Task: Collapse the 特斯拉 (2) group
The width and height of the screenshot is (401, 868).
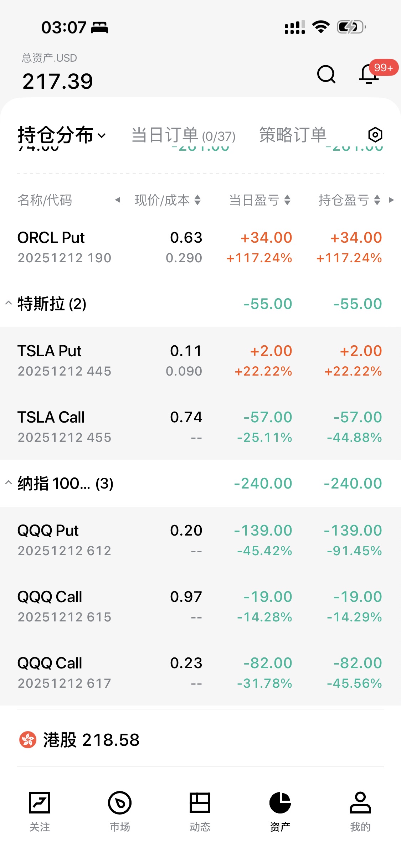Action: click(9, 304)
